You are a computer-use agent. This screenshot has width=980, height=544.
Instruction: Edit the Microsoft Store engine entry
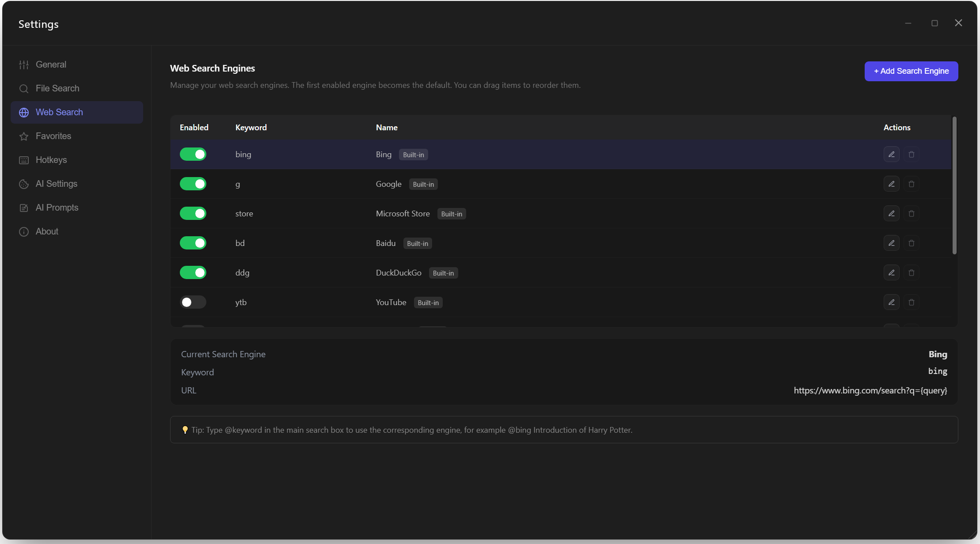[891, 213]
